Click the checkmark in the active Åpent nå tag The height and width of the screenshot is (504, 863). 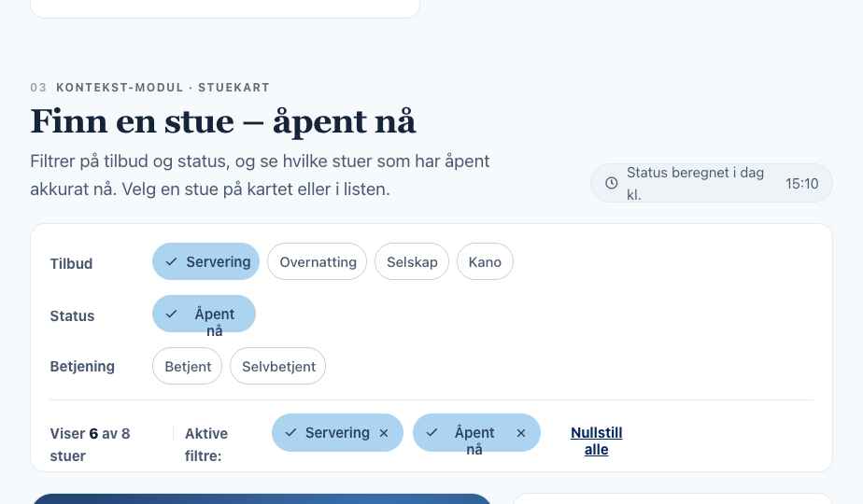tap(431, 433)
